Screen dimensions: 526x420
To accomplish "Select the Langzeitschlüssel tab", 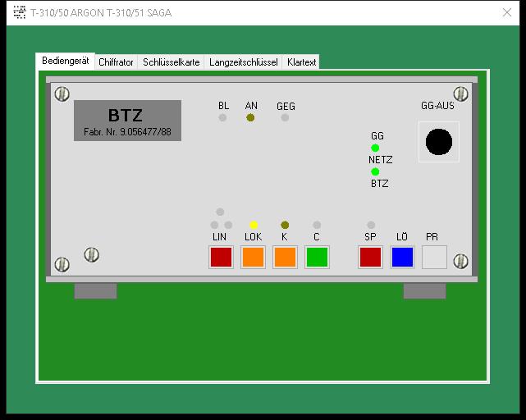I will click(243, 62).
